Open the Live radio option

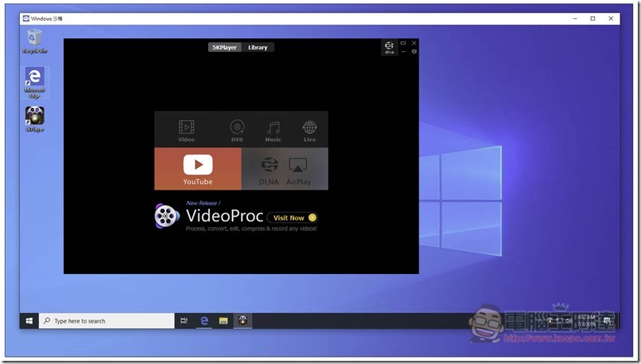pos(309,130)
